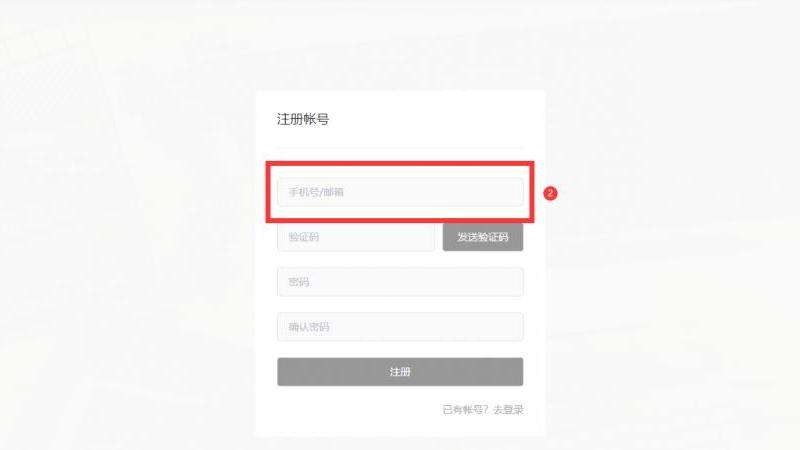
Task: Click the 发送验证码 label text
Action: 483,237
